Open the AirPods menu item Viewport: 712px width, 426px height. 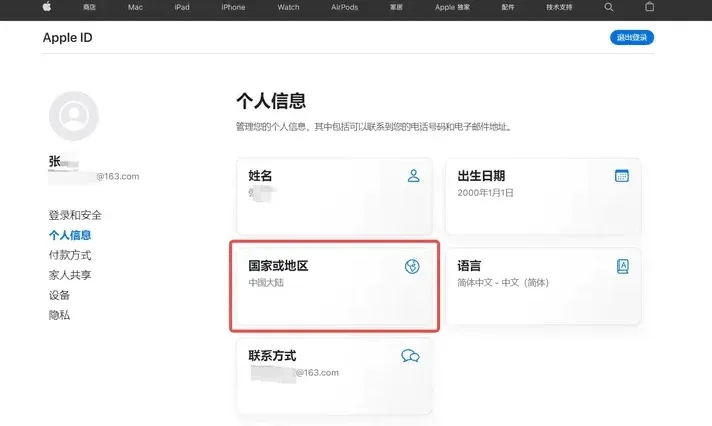[344, 7]
